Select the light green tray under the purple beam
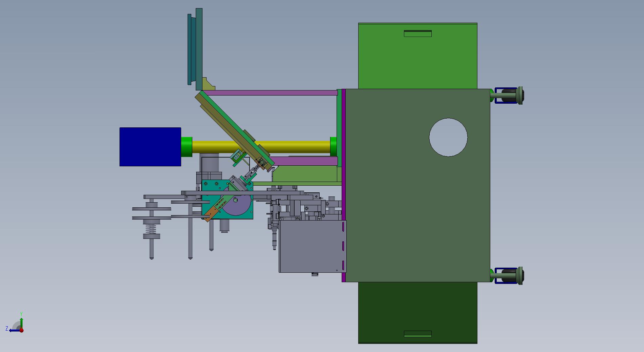This screenshot has width=644, height=352. pos(305,174)
